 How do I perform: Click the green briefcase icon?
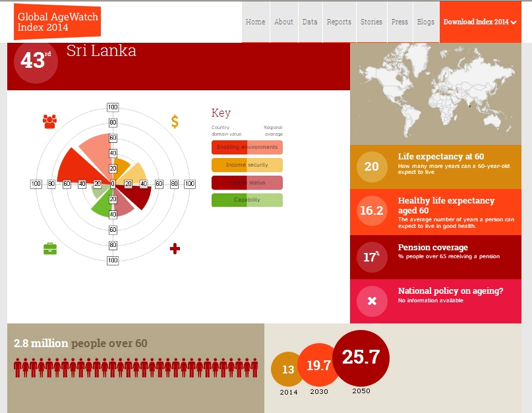(50, 248)
